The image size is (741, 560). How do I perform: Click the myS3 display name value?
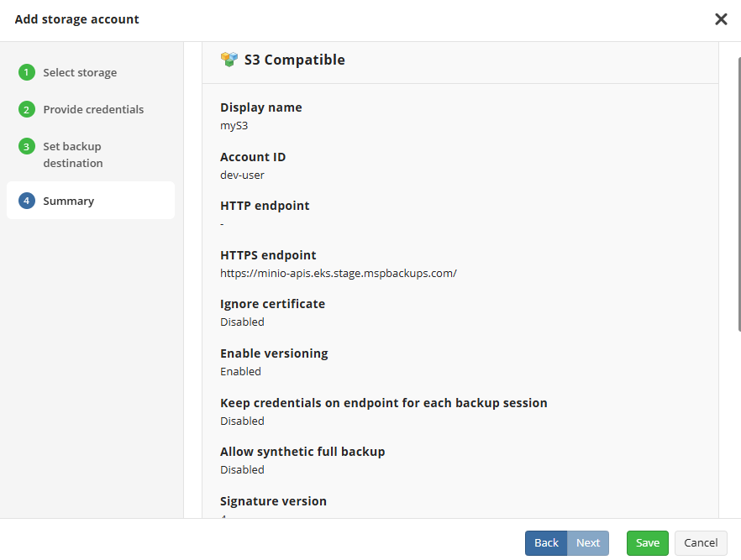(x=234, y=126)
